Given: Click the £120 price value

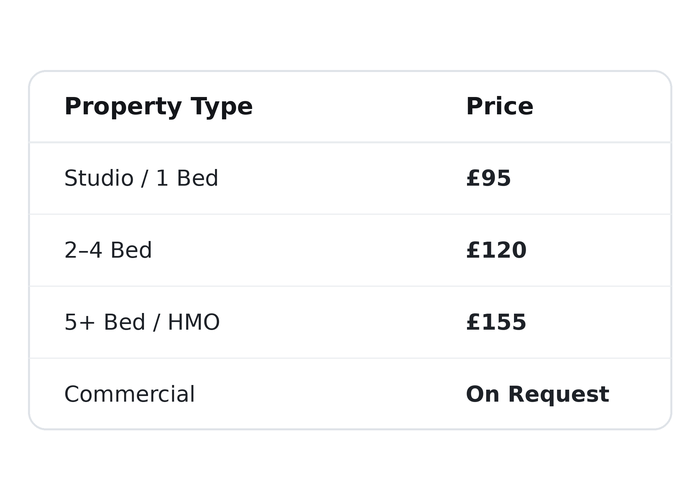Looking at the screenshot, I should 496,250.
